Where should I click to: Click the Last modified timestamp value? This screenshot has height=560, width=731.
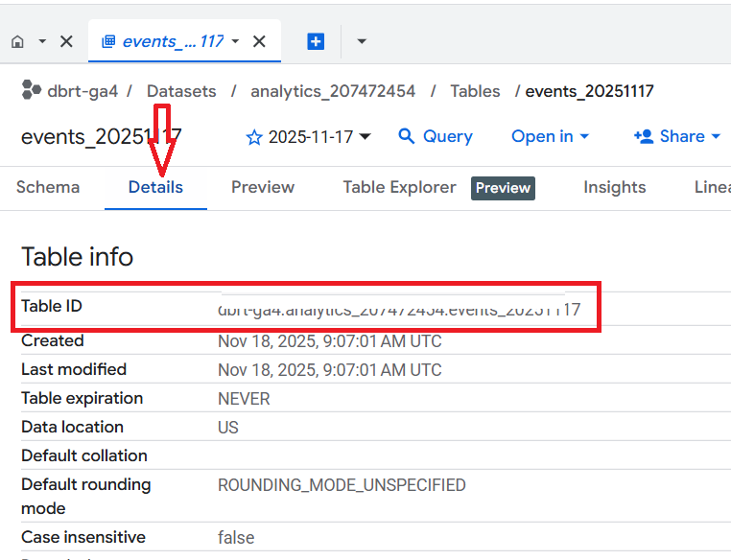tap(330, 370)
